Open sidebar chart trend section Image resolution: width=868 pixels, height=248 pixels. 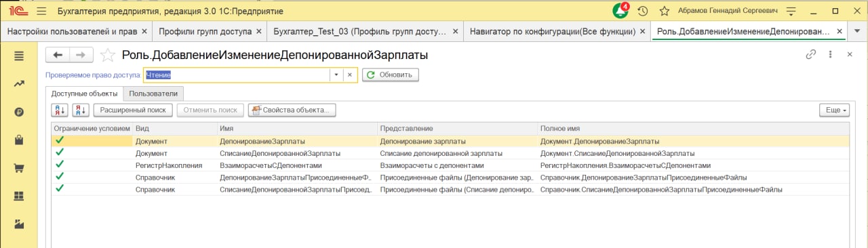point(19,84)
